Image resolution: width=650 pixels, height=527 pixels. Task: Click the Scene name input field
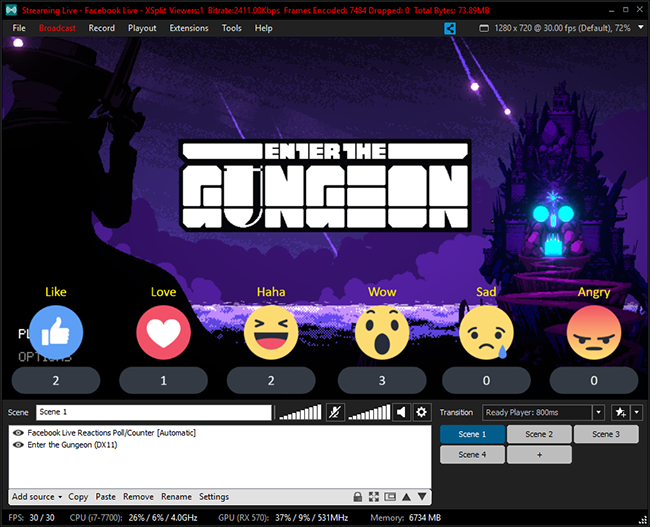pos(153,412)
